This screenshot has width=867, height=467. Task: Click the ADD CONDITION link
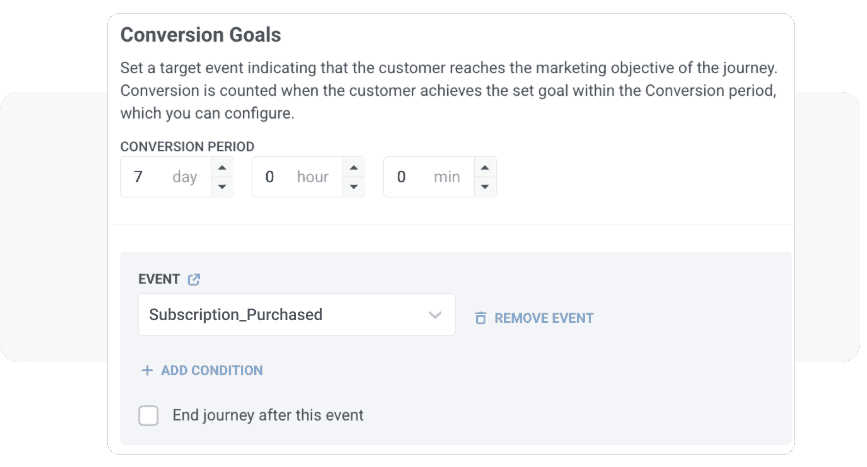point(211,370)
